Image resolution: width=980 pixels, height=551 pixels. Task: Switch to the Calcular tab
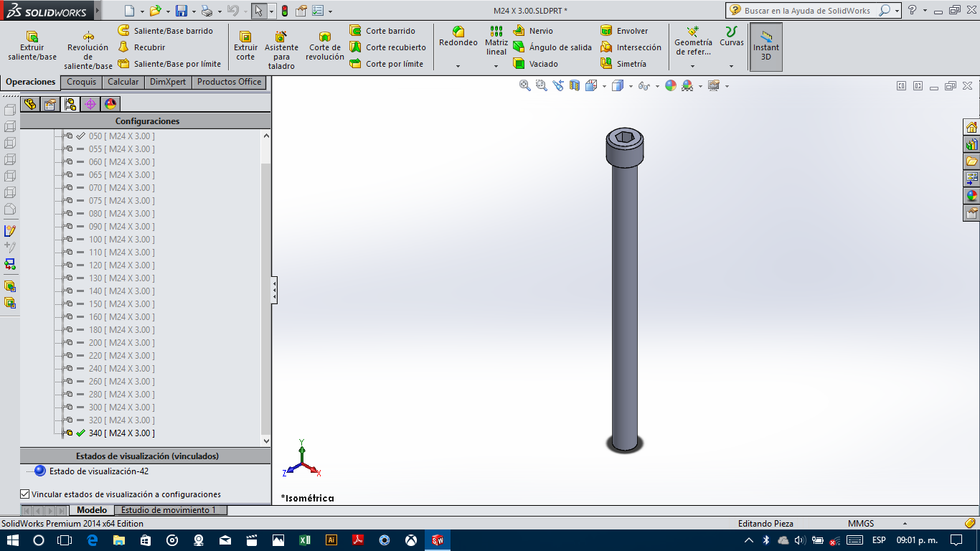click(x=123, y=82)
